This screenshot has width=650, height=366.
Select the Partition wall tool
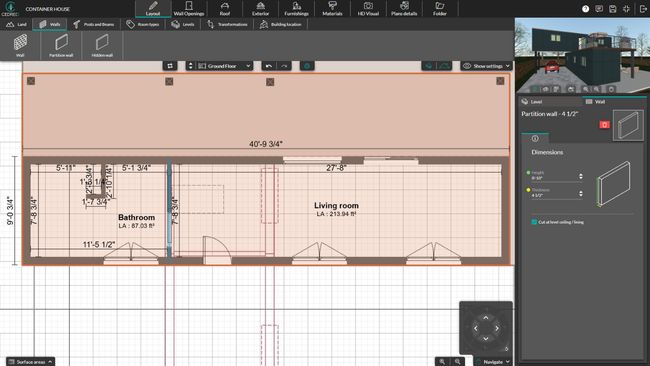coord(61,45)
